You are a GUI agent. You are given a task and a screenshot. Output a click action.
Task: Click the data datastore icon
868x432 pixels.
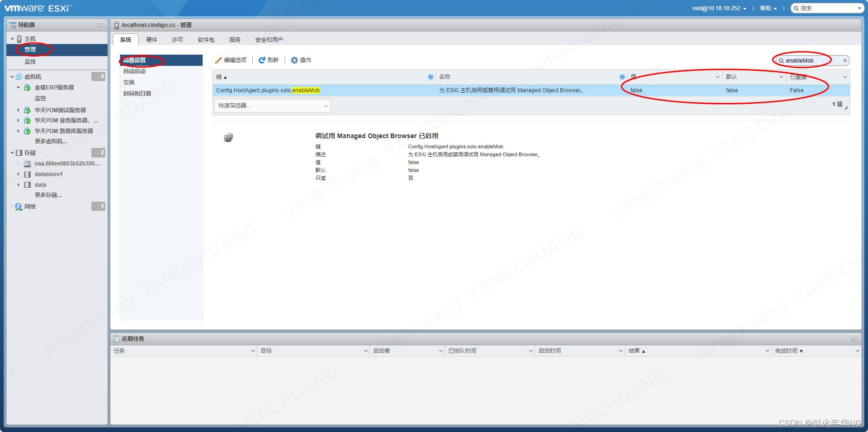(27, 185)
